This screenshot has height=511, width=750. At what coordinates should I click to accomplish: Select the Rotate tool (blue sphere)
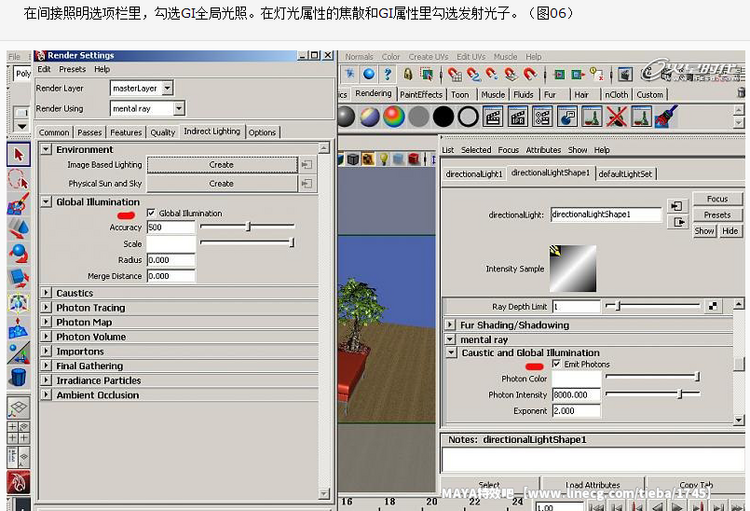pos(19,253)
